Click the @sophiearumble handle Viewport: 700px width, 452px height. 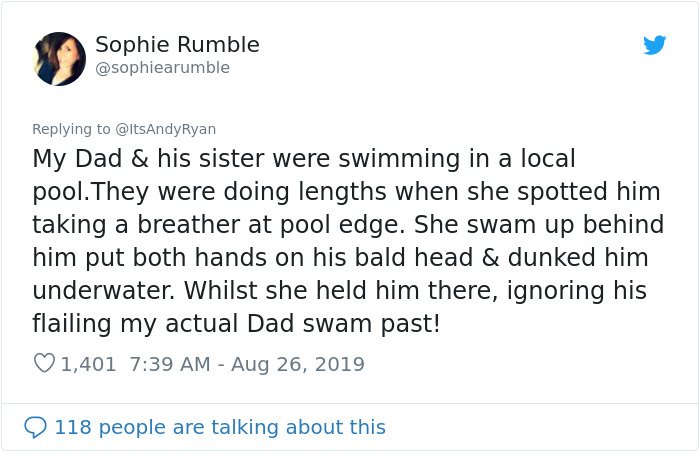(x=162, y=68)
